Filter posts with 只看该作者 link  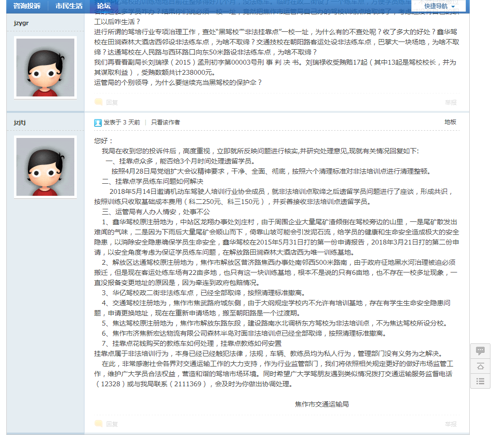(165, 122)
